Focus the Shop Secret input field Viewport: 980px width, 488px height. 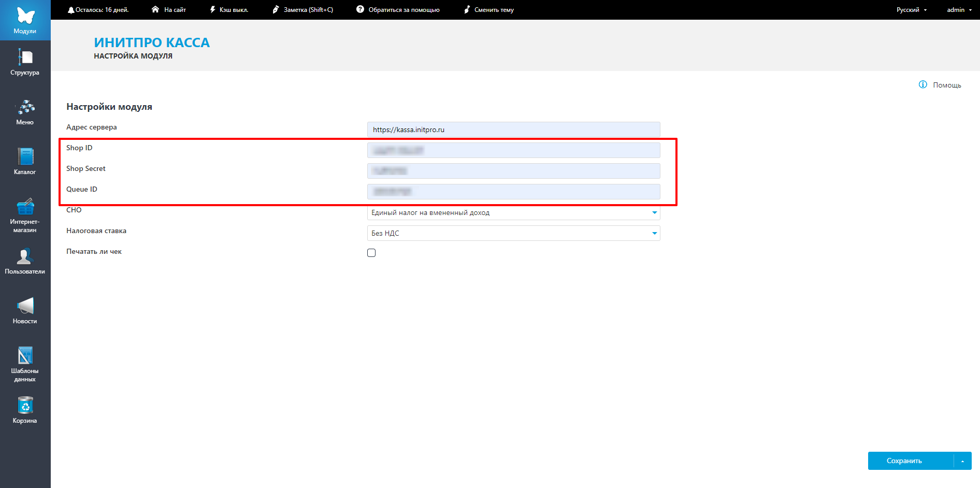[513, 171]
